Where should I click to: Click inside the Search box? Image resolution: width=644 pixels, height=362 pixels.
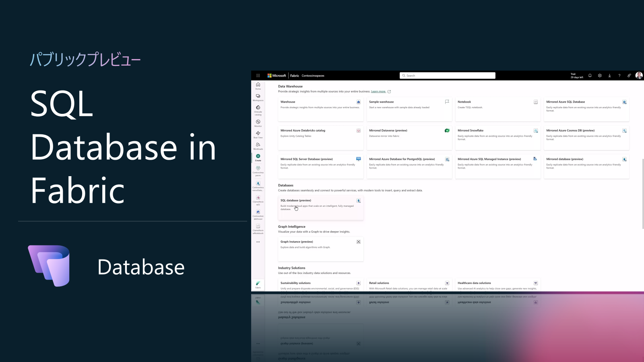tap(447, 76)
